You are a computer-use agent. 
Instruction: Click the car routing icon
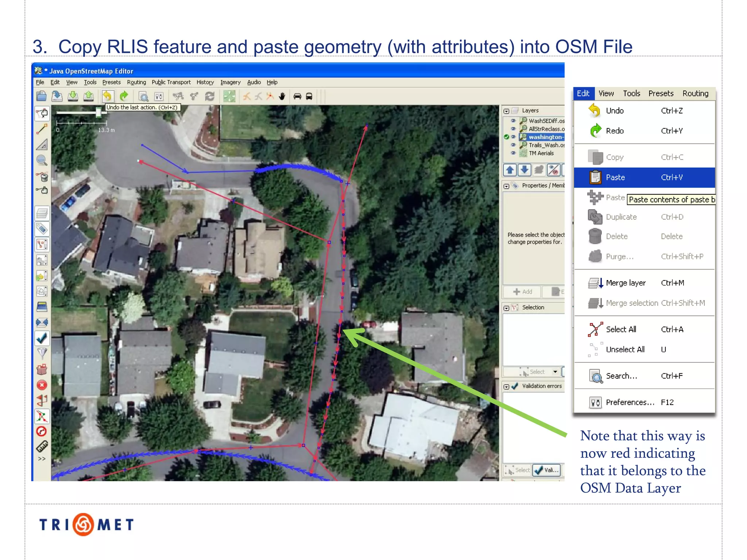(x=298, y=96)
